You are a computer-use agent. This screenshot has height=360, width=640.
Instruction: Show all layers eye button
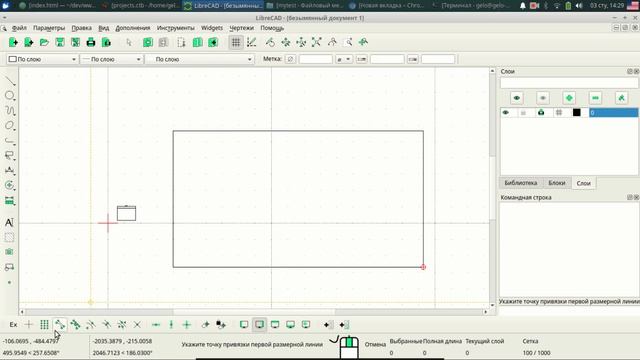point(517,98)
